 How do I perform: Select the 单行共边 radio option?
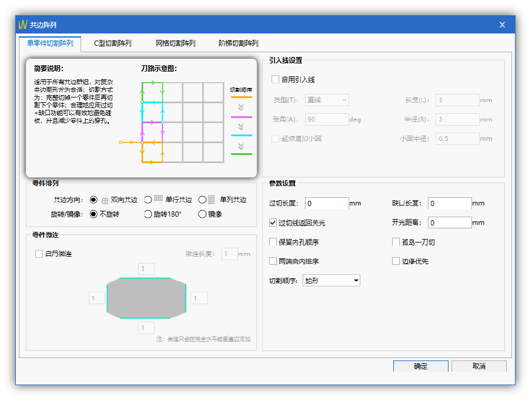[x=148, y=200]
